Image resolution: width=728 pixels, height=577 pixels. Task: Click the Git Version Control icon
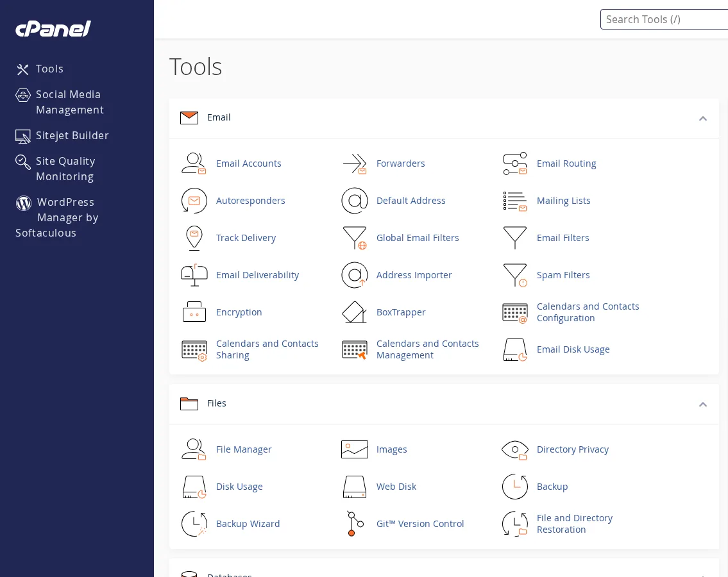pos(355,524)
